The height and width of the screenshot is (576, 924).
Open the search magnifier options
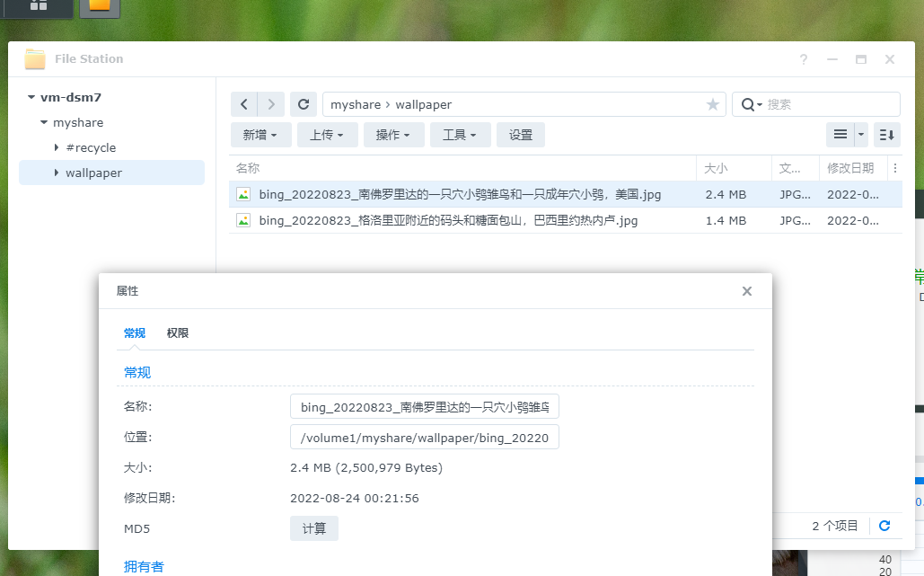coord(751,104)
